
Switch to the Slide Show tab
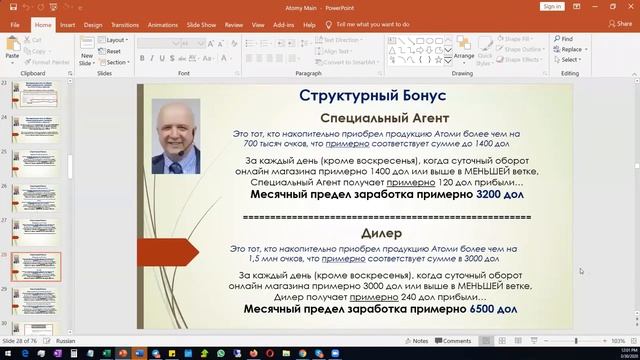[201, 25]
